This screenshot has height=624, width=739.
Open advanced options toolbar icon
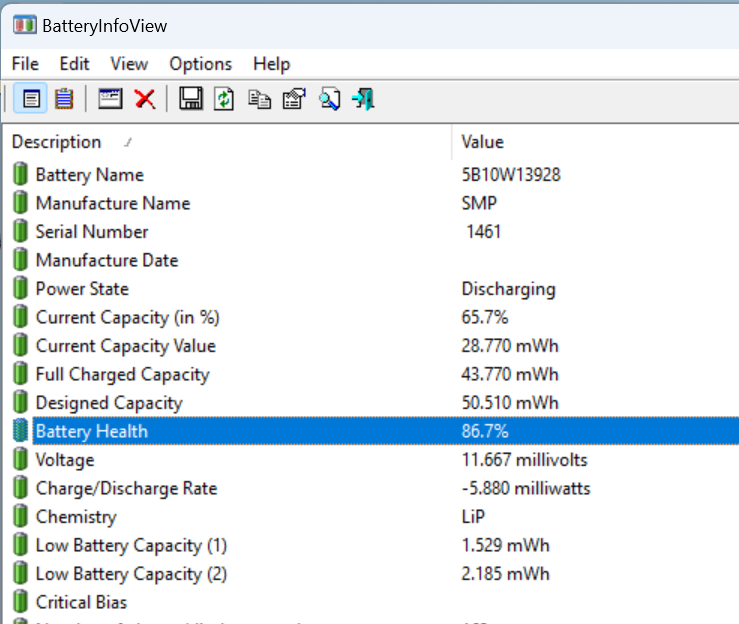294,99
